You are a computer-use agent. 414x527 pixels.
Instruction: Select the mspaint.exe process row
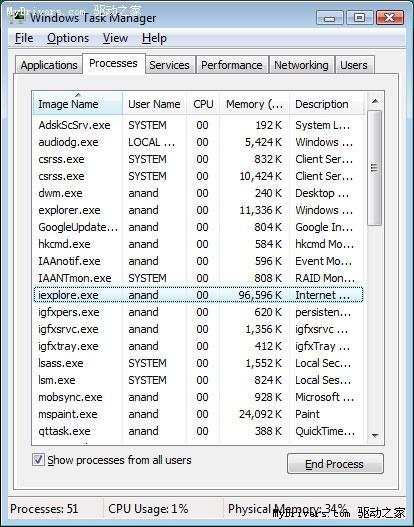pyautogui.click(x=198, y=414)
